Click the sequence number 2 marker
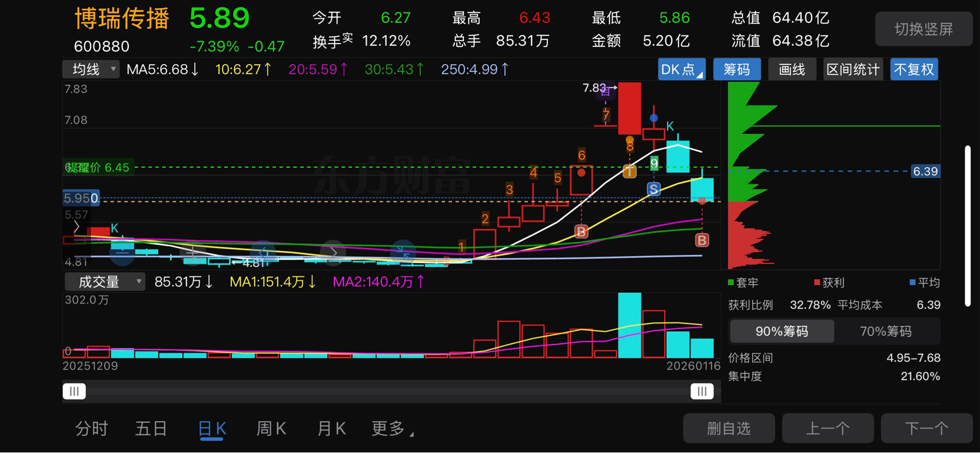The width and height of the screenshot is (980, 453). point(485,219)
